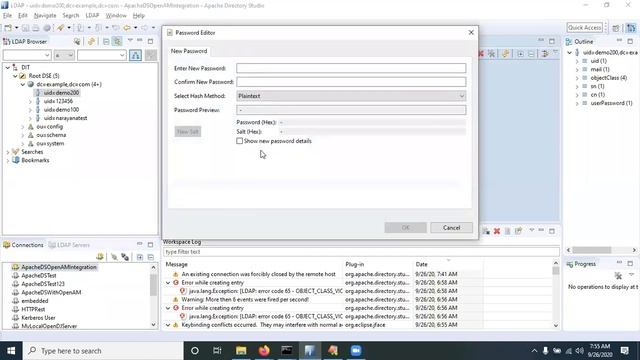Switch to the LDAP Servers tab
The image size is (640, 360).
[x=69, y=245]
